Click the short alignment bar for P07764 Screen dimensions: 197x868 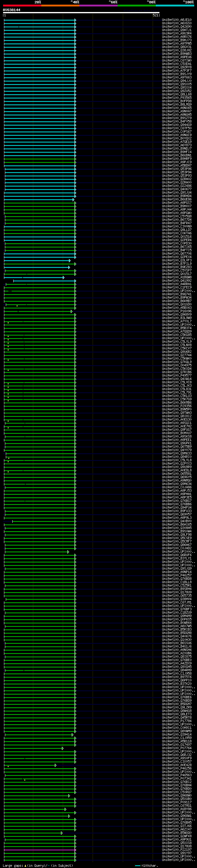coord(34,748)
